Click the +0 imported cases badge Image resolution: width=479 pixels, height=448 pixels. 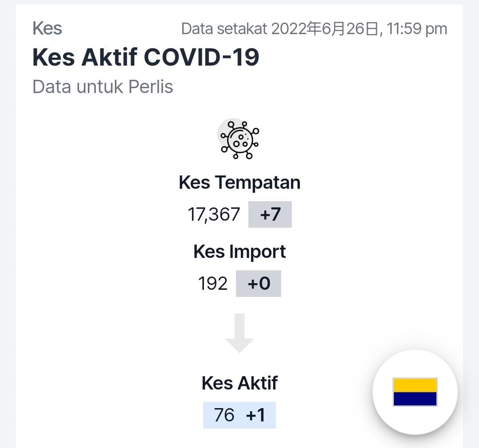259,284
